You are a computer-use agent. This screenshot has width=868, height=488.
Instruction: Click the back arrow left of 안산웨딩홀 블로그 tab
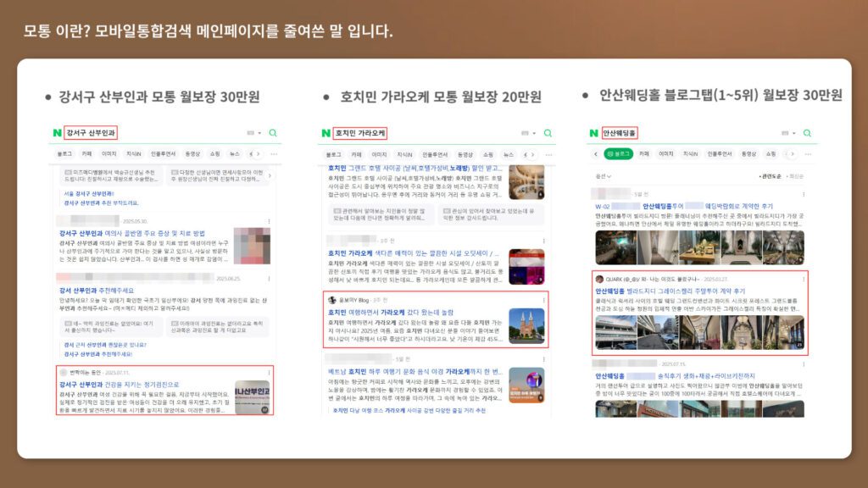pos(595,154)
